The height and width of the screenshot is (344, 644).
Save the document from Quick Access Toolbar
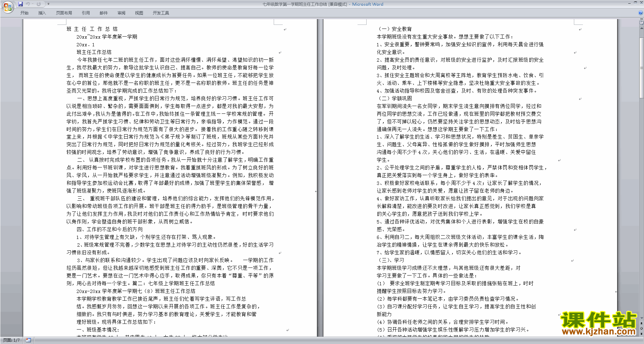tap(20, 4)
